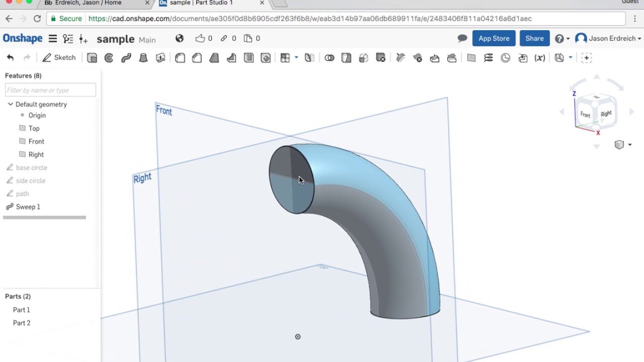Open the dropdown arrow beside the Variable tool

click(x=570, y=57)
